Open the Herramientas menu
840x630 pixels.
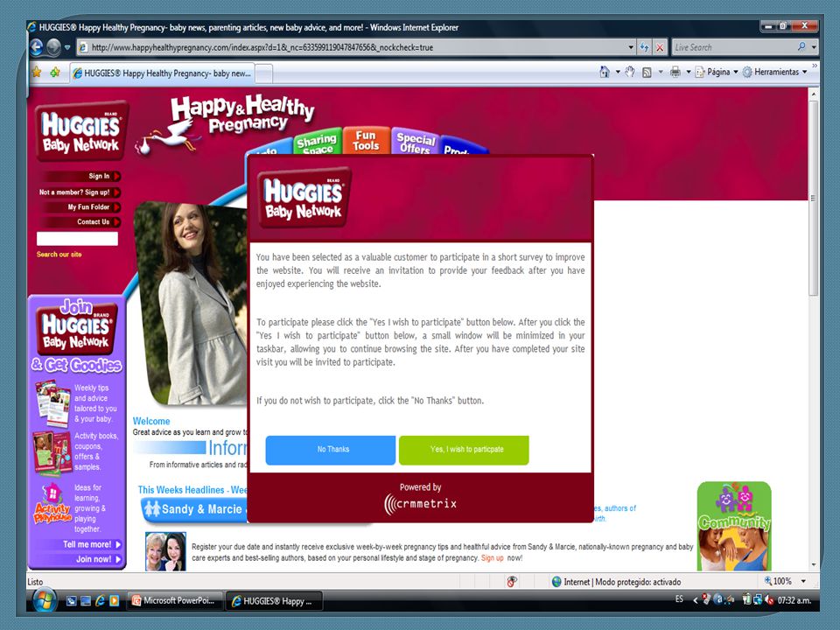(x=775, y=72)
